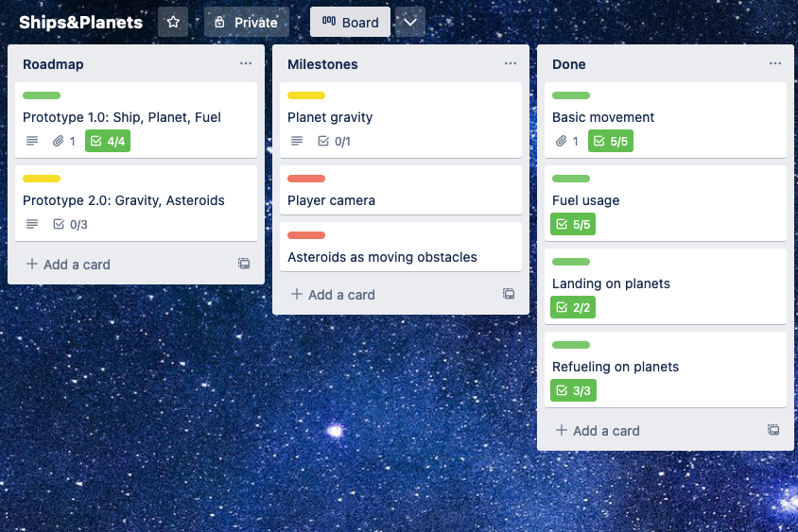Add a card to the Roadmap list
The width and height of the screenshot is (798, 532).
pyautogui.click(x=68, y=265)
